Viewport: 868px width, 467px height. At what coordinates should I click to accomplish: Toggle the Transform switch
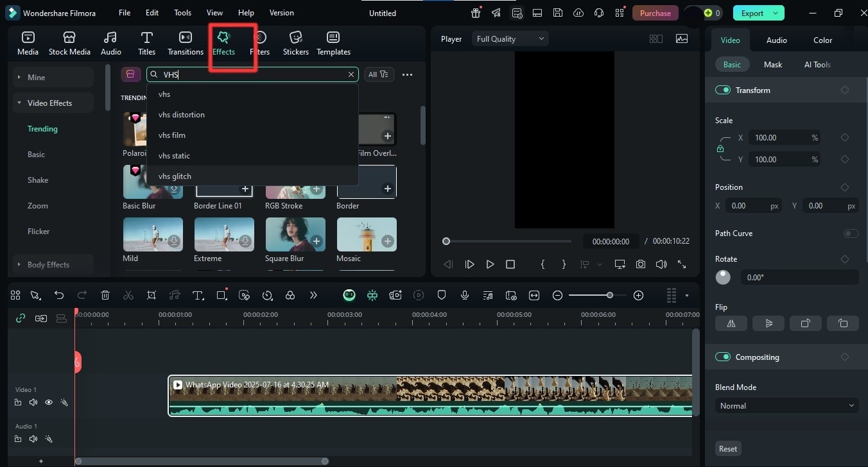pyautogui.click(x=723, y=90)
